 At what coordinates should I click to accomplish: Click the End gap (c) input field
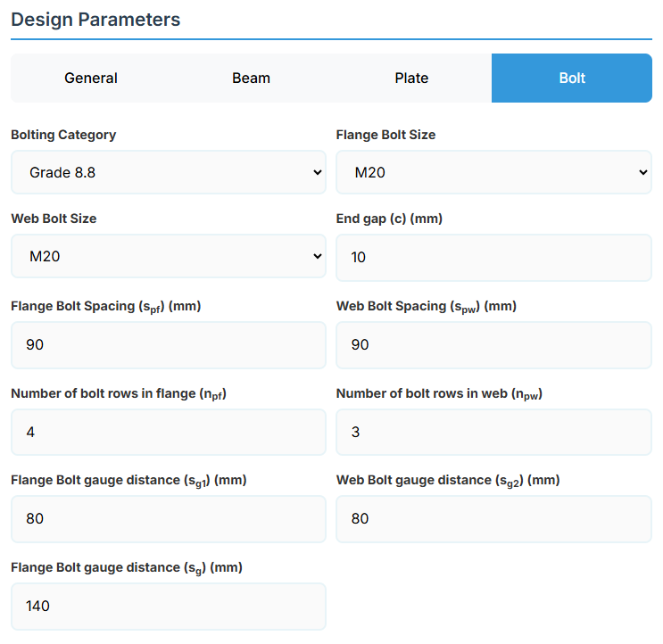tap(493, 257)
